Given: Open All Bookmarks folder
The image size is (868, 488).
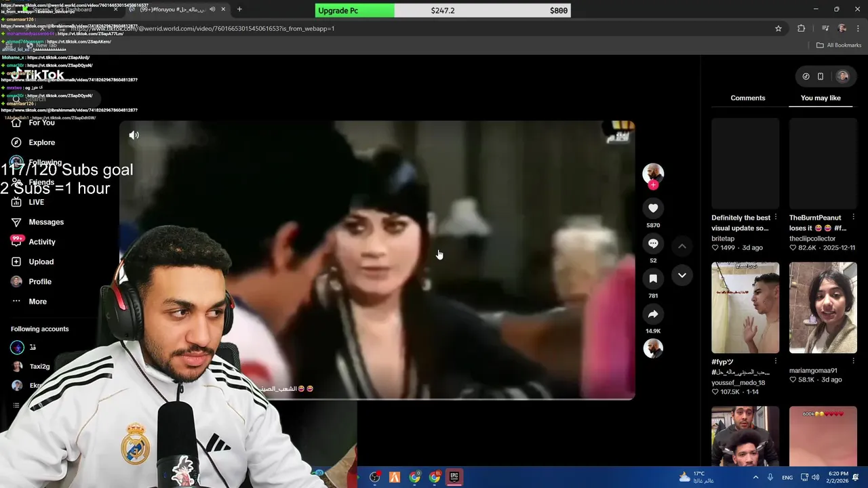Looking at the screenshot, I should point(839,45).
